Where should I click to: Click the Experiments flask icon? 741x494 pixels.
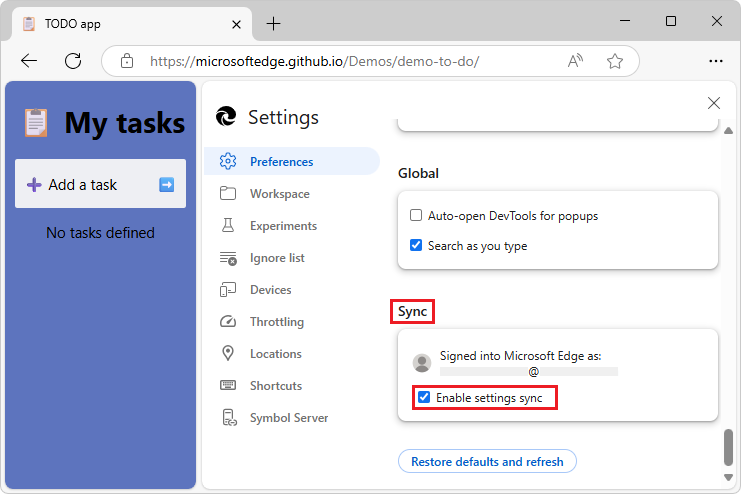(x=228, y=225)
